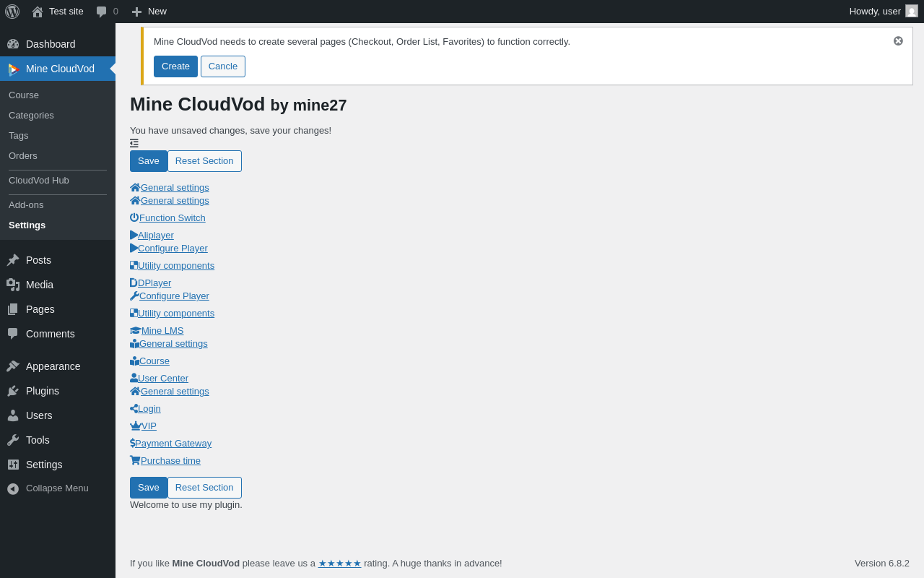The height and width of the screenshot is (578, 924).
Task: Open the VIP settings link
Action: [x=149, y=426]
